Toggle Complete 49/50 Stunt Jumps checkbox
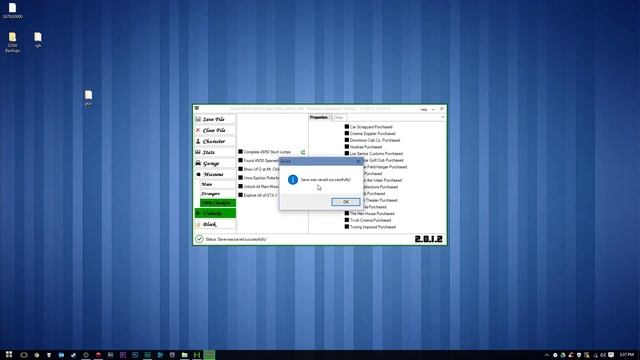 click(240, 151)
